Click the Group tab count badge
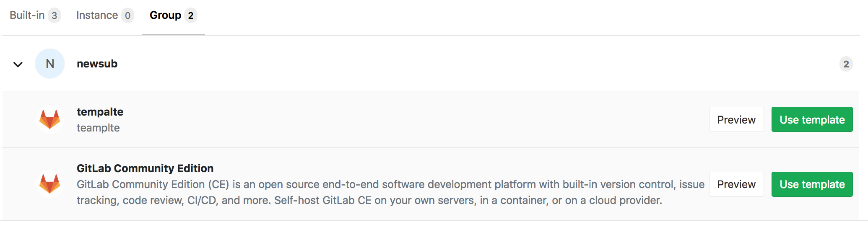 [x=191, y=15]
